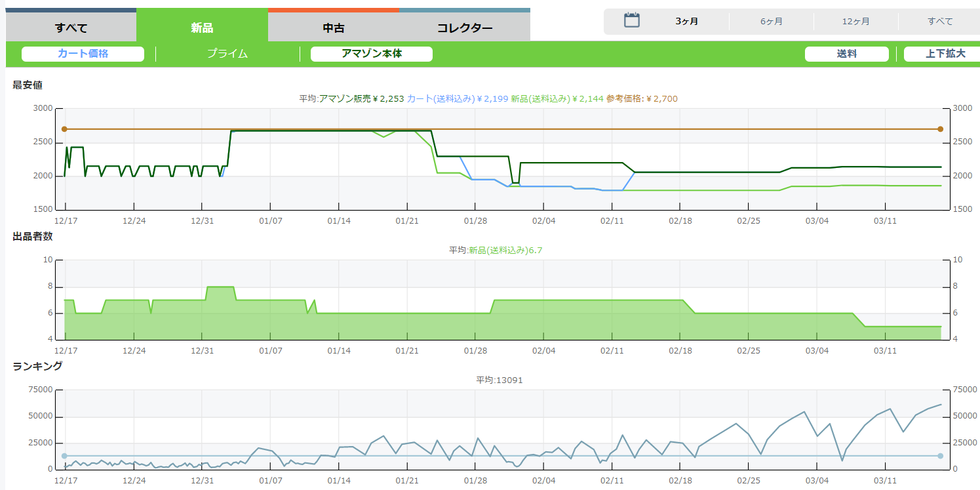Click the 参考価格 legend label in price chart
Screen dimensions: 980x490
click(642, 98)
